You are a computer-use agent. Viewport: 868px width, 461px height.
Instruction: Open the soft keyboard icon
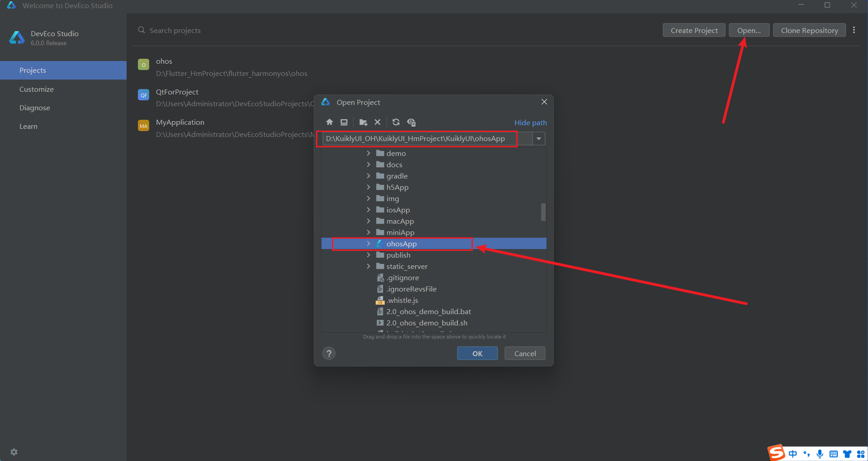834,454
